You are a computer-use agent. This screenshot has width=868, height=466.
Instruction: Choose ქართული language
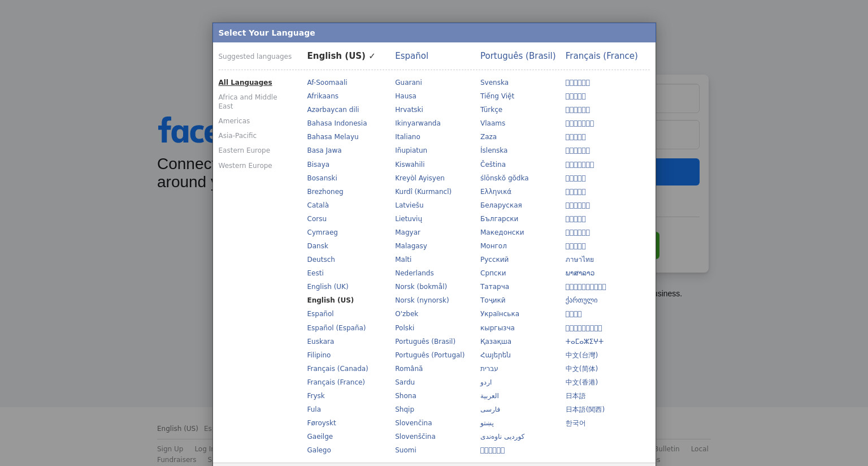pos(581,300)
